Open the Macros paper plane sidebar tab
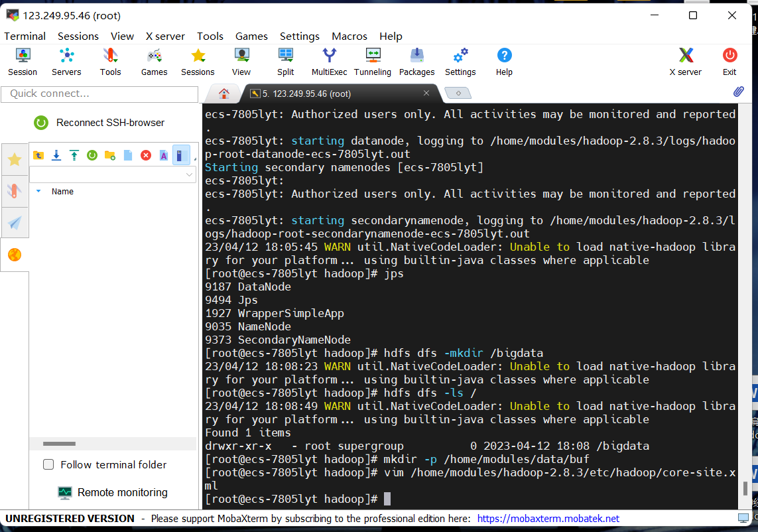 [15, 222]
